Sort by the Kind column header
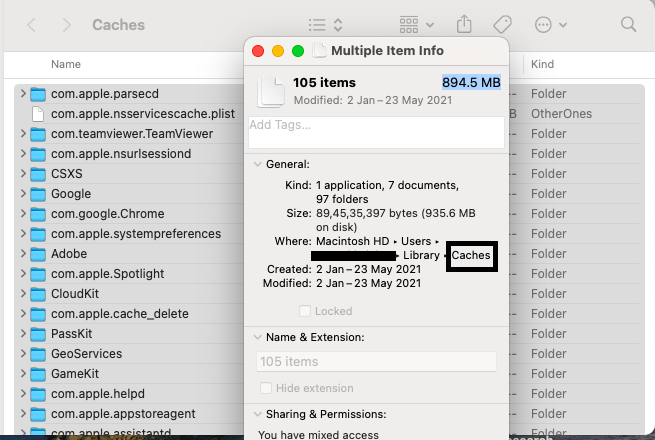This screenshot has height=440, width=655. coord(542,64)
